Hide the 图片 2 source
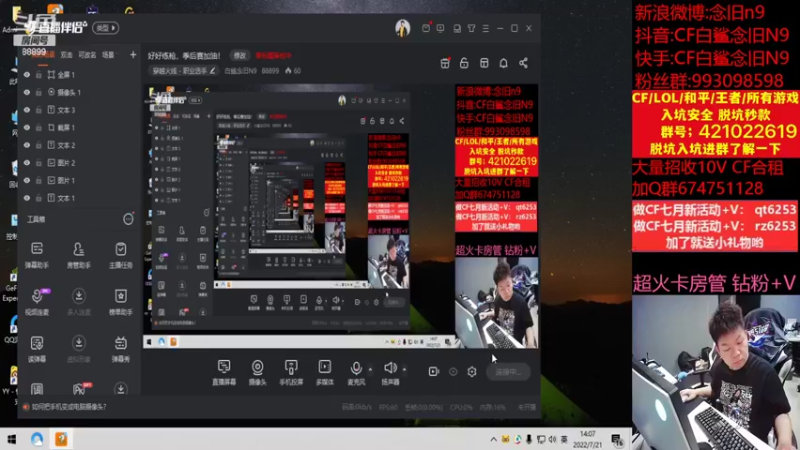This screenshot has width=800, height=450. pyautogui.click(x=27, y=163)
